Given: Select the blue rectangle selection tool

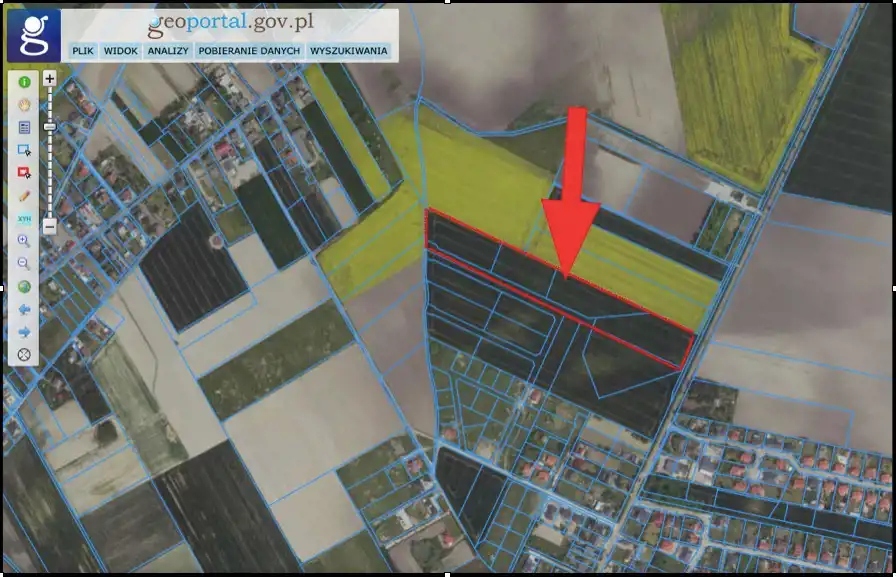Looking at the screenshot, I should pos(24,150).
